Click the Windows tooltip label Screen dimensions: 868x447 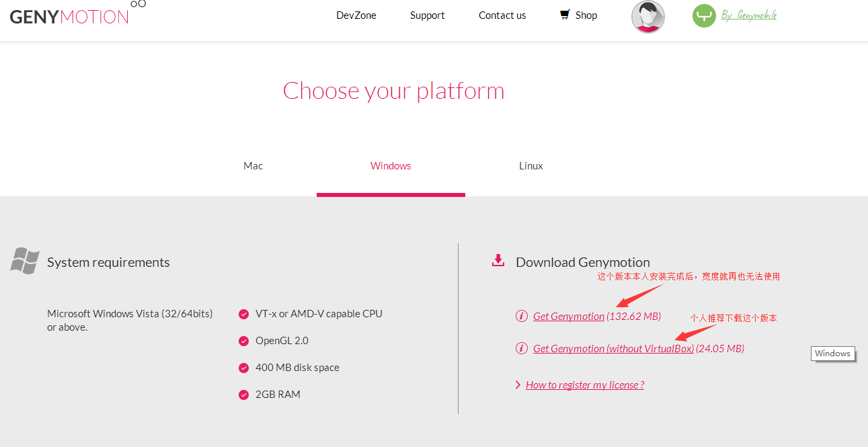tap(833, 354)
